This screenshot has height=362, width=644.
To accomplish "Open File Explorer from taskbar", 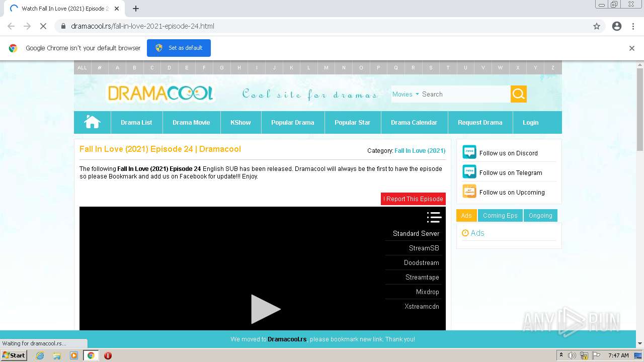I will tap(57, 355).
